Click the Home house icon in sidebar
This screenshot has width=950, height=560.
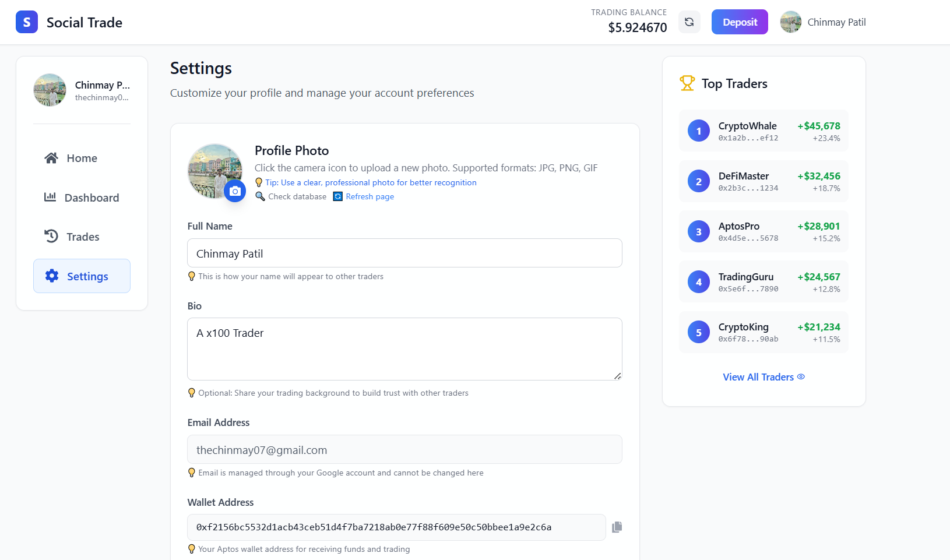[x=51, y=158]
